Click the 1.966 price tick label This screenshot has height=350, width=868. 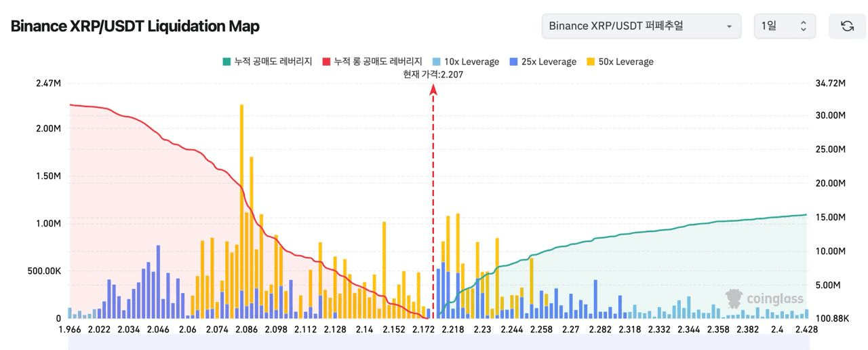71,329
